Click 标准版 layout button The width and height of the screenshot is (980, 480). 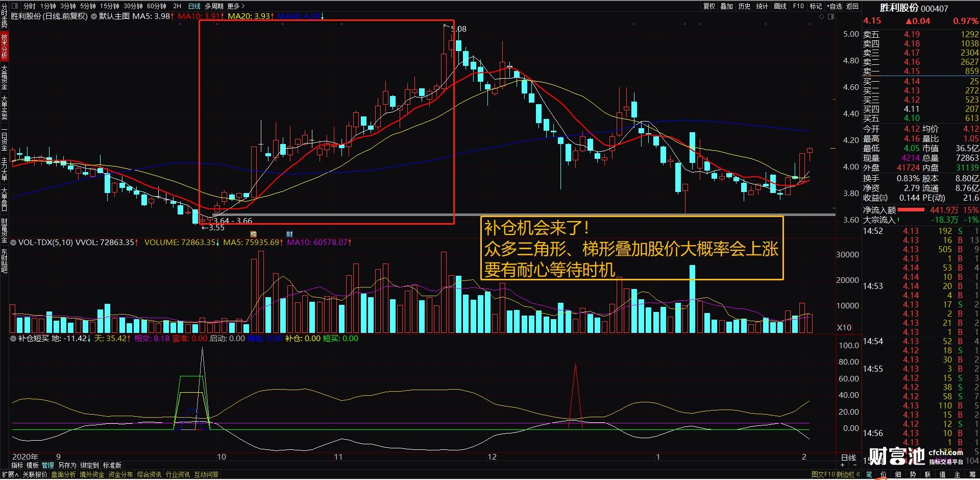pos(112,465)
